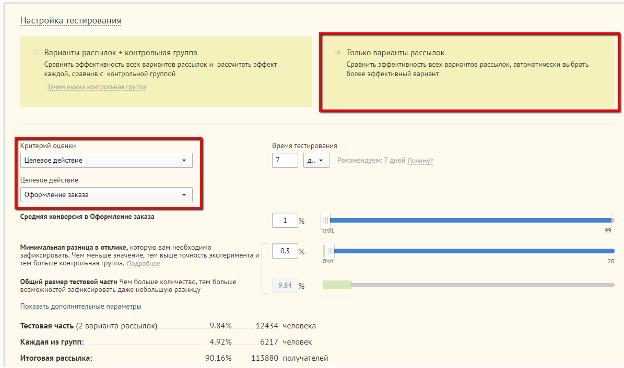Click the disabled test size field 9.84

click(x=285, y=285)
